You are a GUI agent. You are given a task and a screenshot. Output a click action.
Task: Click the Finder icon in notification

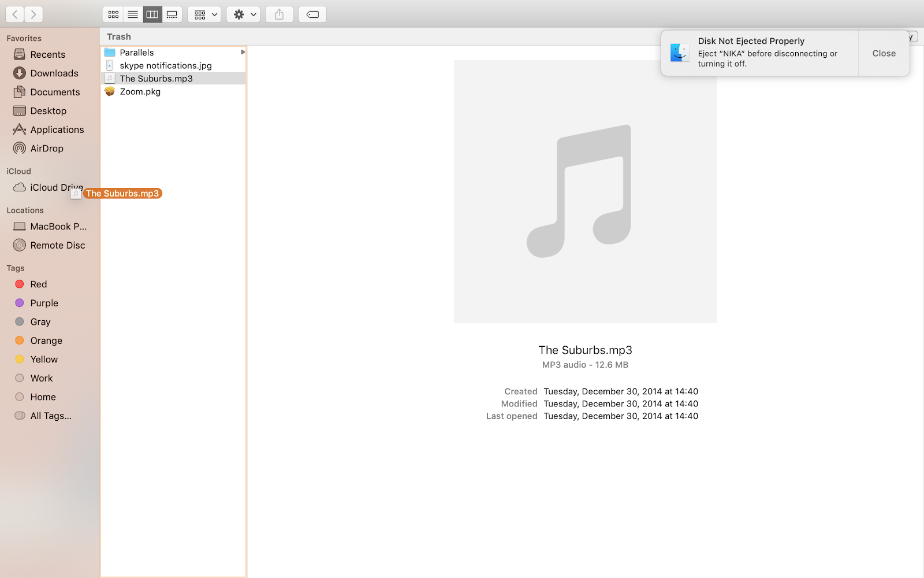[x=680, y=53]
